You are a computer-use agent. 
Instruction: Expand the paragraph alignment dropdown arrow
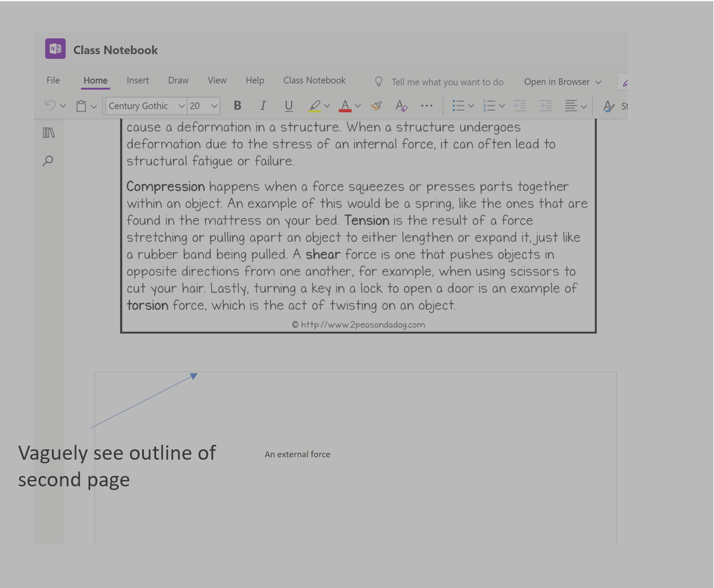pyautogui.click(x=583, y=106)
